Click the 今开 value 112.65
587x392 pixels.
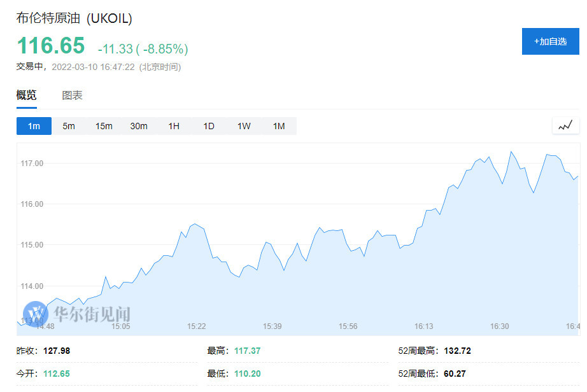[57, 374]
